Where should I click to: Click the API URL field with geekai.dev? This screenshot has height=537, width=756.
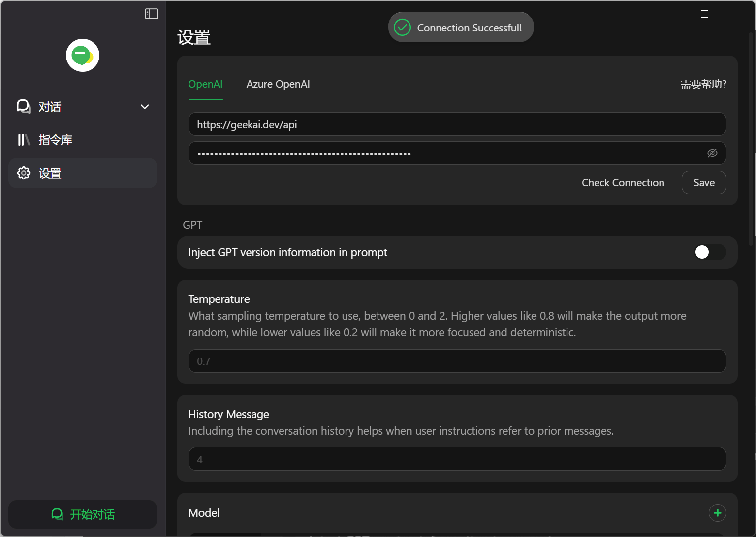457,124
